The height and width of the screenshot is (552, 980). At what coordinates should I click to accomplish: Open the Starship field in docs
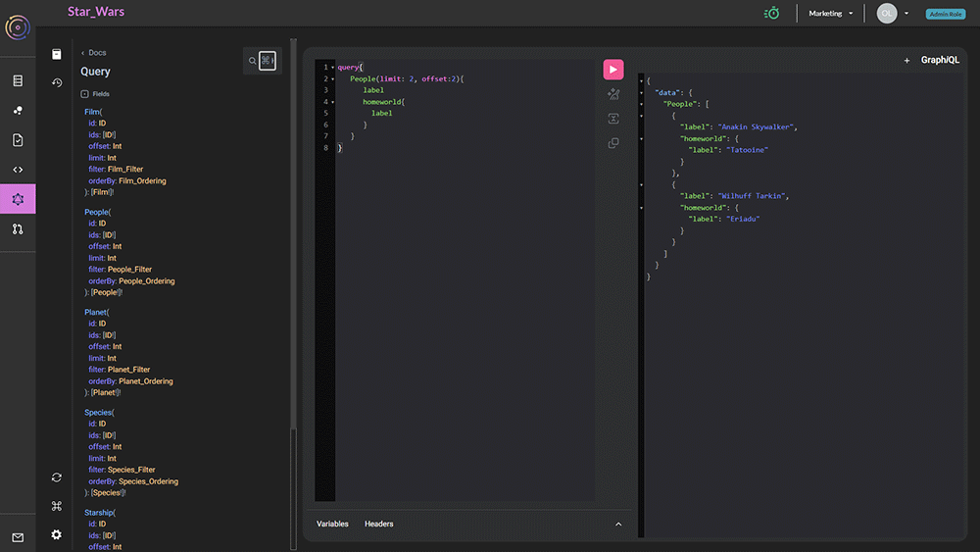99,513
